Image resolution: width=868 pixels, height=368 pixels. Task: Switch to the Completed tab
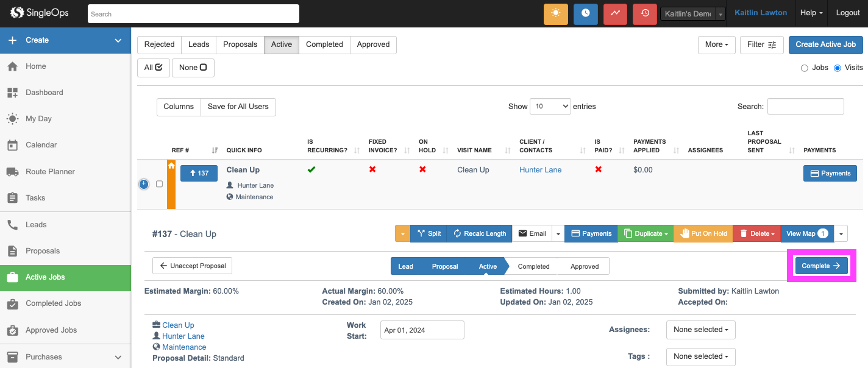pos(324,44)
